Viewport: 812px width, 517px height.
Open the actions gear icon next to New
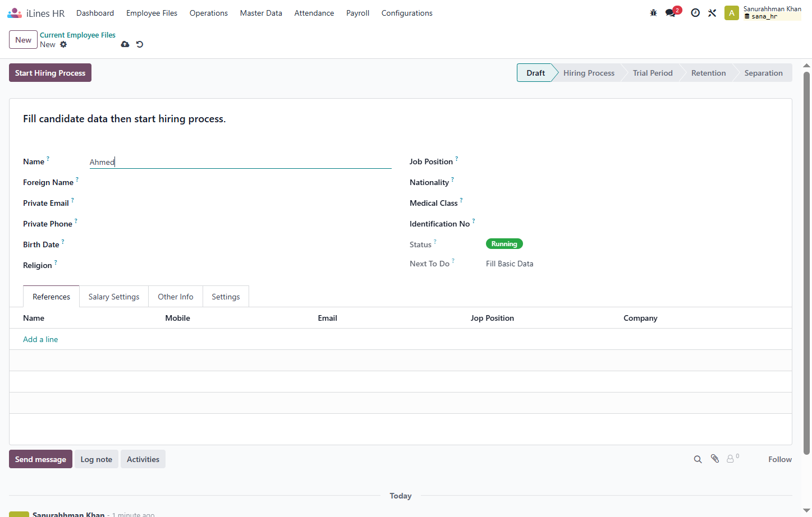pyautogui.click(x=63, y=44)
